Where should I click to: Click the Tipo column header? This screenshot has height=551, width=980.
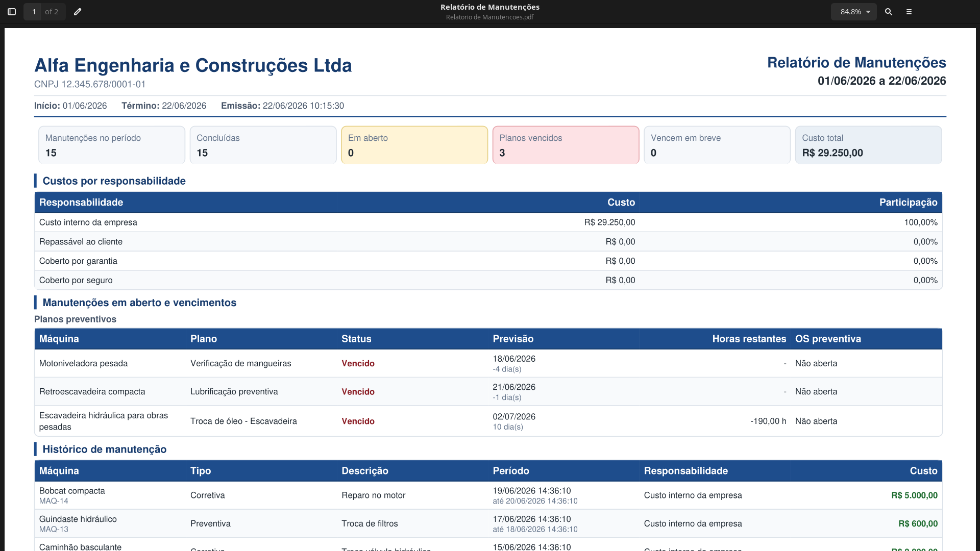[201, 471]
